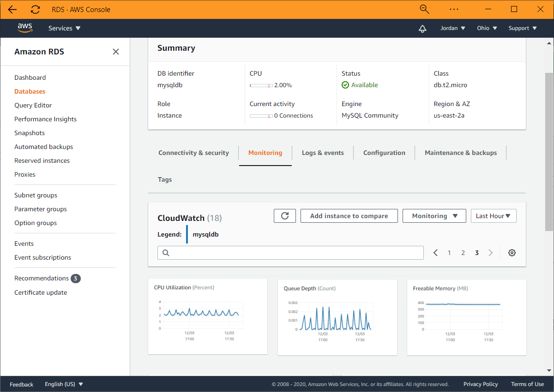Go to metrics page 1
The image size is (554, 392).
point(449,253)
